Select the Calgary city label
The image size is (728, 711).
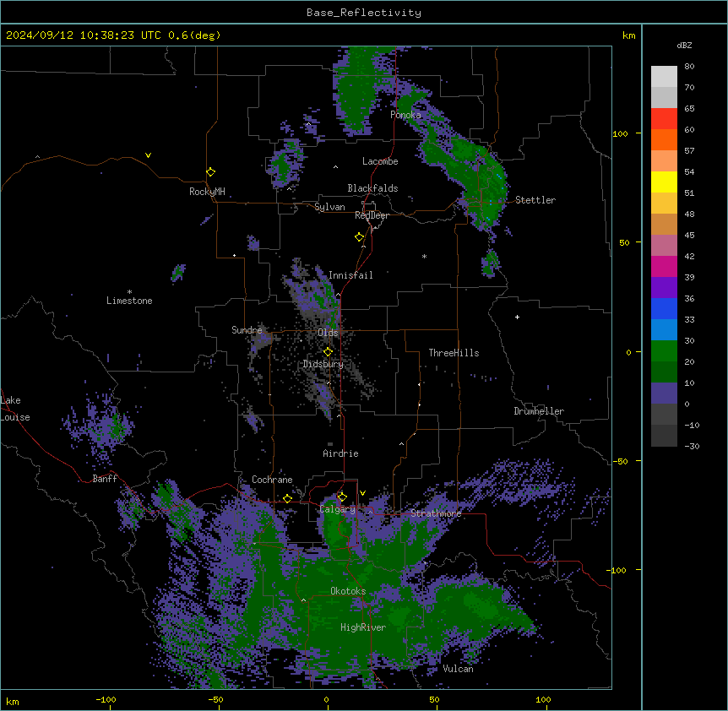[337, 509]
